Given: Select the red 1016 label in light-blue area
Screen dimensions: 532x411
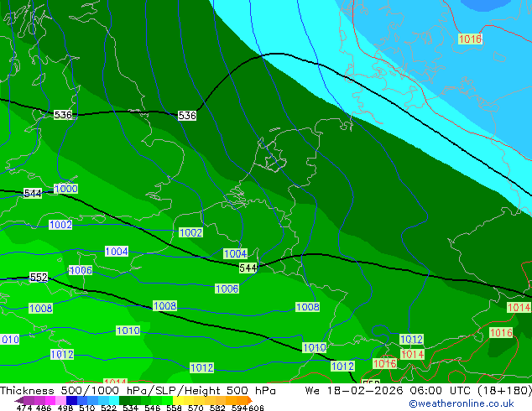Looking at the screenshot, I should pos(470,39).
